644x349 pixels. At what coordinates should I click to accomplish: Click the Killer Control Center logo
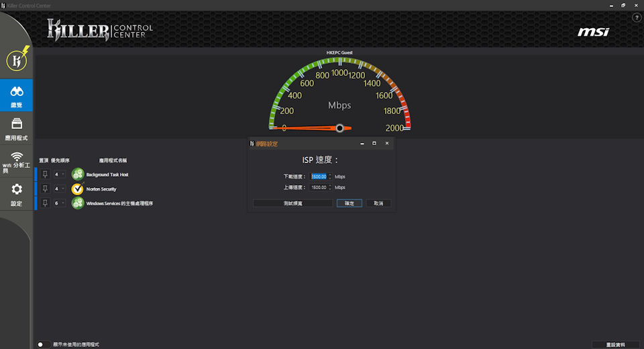pos(100,30)
